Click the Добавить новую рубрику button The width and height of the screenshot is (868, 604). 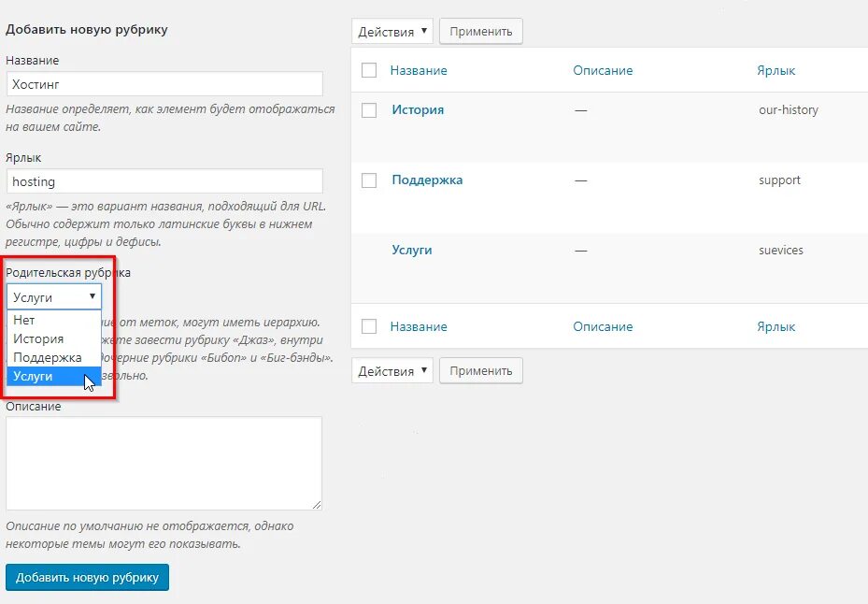[x=87, y=578]
